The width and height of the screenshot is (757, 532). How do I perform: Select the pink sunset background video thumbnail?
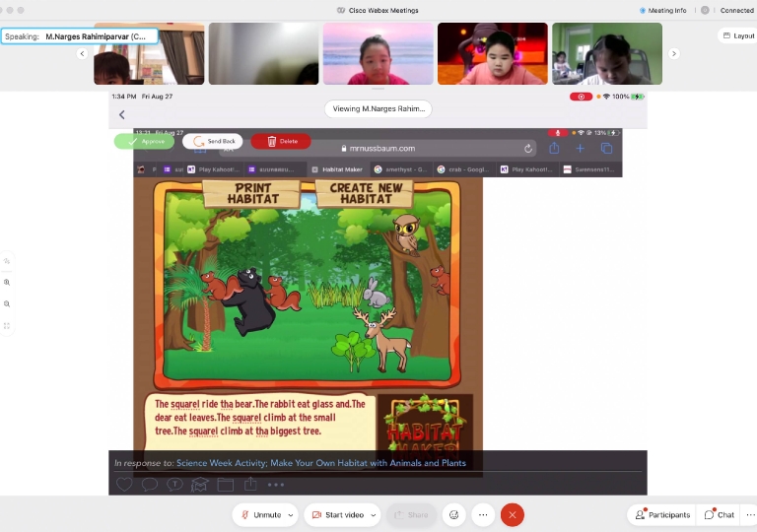click(x=378, y=53)
